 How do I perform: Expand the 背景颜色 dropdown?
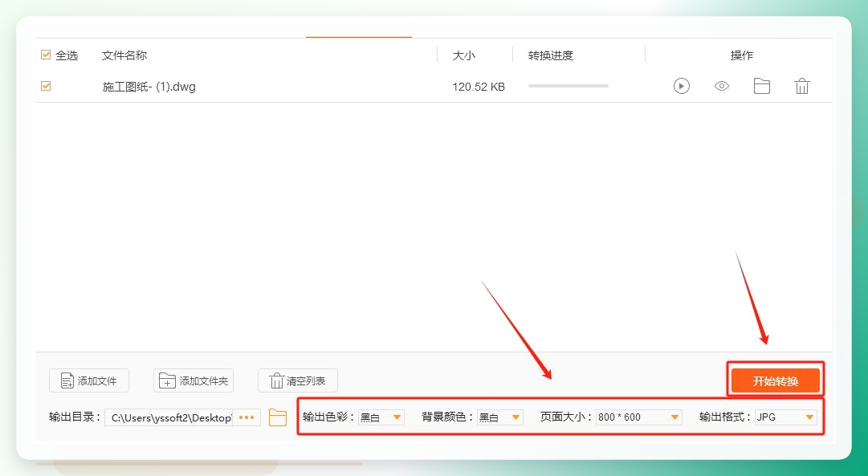point(500,417)
